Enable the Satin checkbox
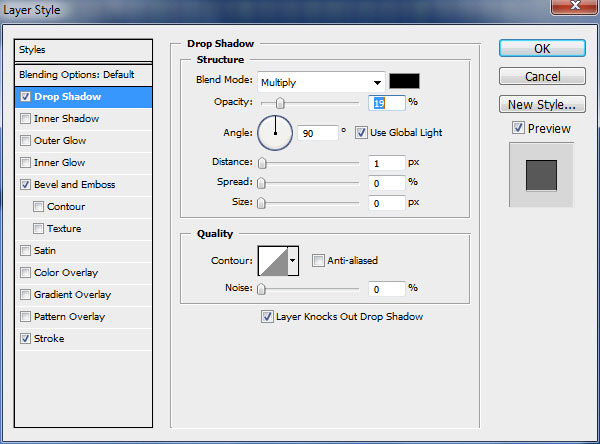The width and height of the screenshot is (600, 444). 25,251
